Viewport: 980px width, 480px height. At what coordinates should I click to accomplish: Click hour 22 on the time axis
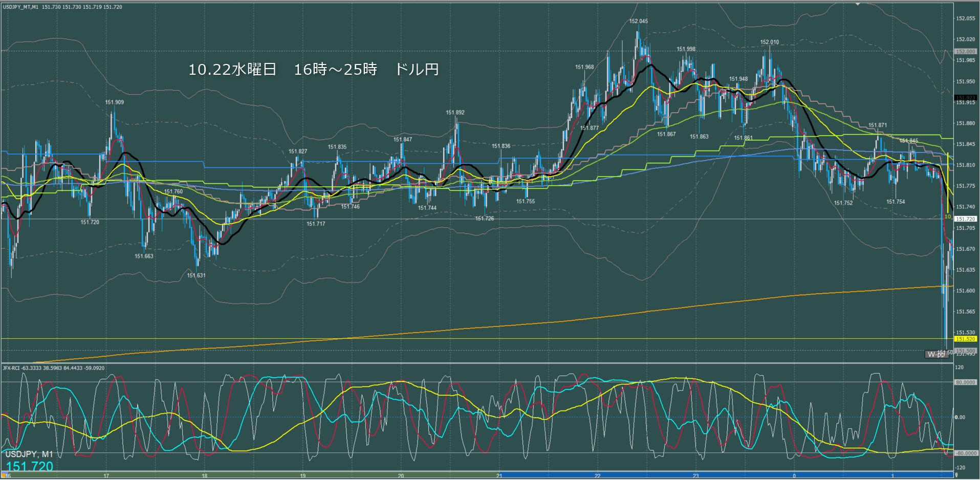tap(597, 476)
